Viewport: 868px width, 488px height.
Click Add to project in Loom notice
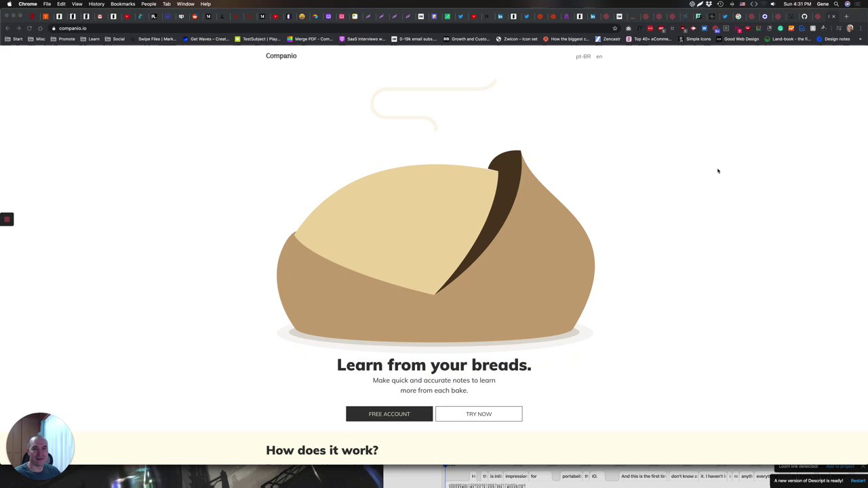[x=840, y=466]
